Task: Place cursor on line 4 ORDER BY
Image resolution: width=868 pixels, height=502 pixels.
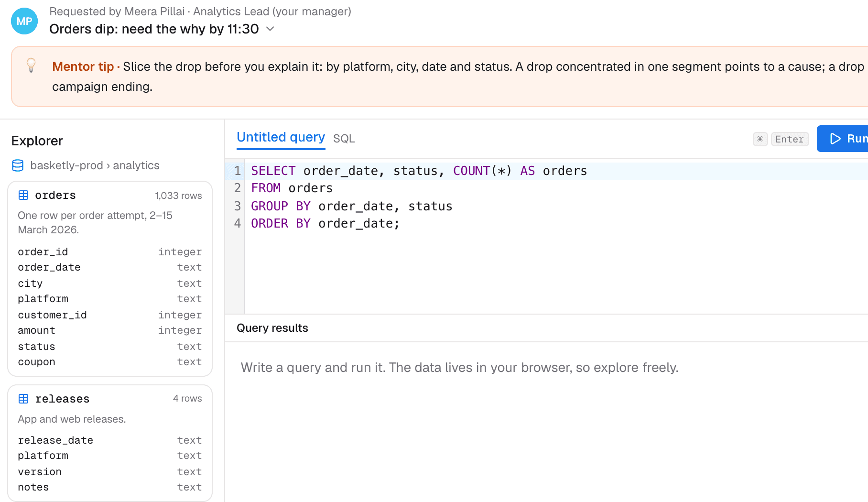Action: pos(325,223)
